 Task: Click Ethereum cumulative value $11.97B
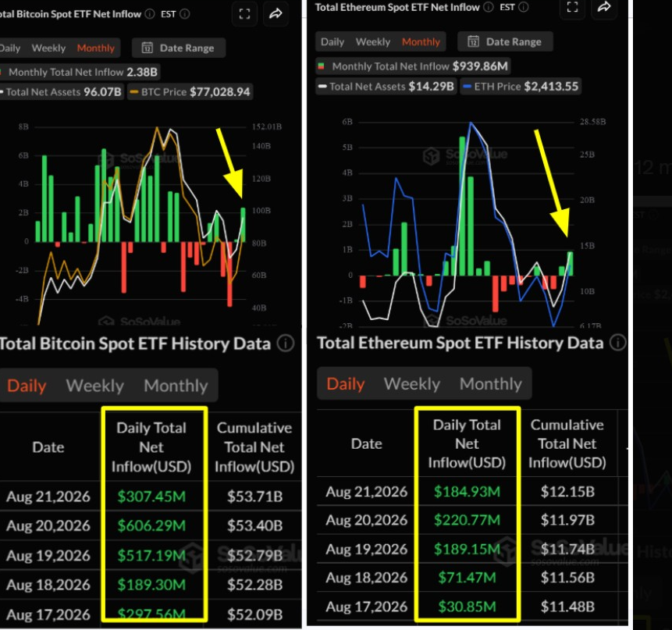coord(567,520)
